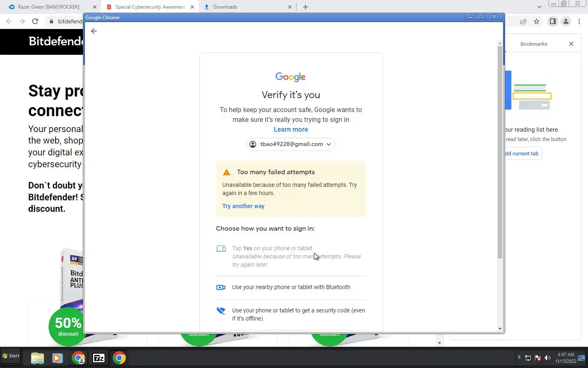This screenshot has height=368, width=588.
Task: Close the Razer Green tab
Action: click(95, 7)
